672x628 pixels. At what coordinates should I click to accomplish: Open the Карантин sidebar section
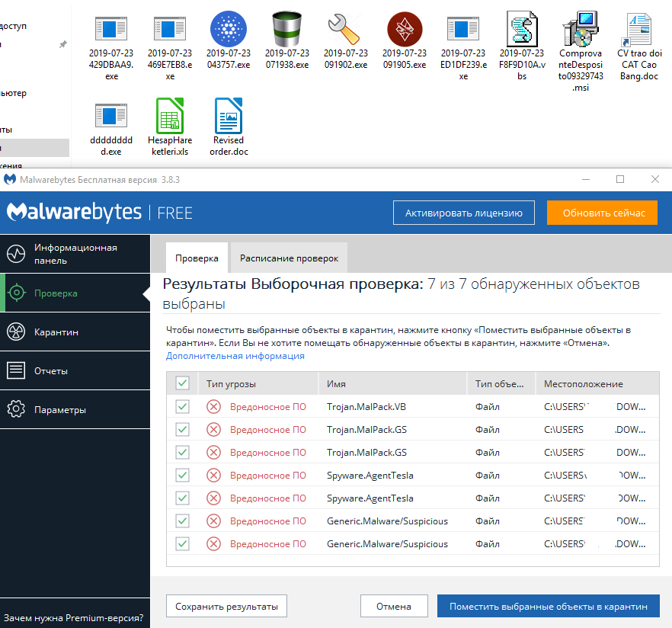tap(75, 332)
